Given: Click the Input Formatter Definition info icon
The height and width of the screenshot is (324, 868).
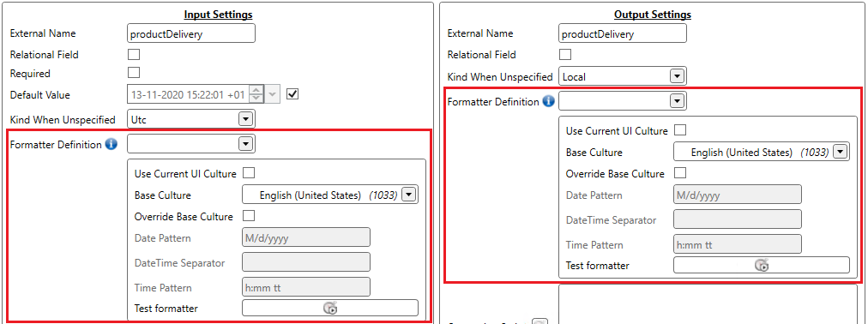Looking at the screenshot, I should click(112, 145).
